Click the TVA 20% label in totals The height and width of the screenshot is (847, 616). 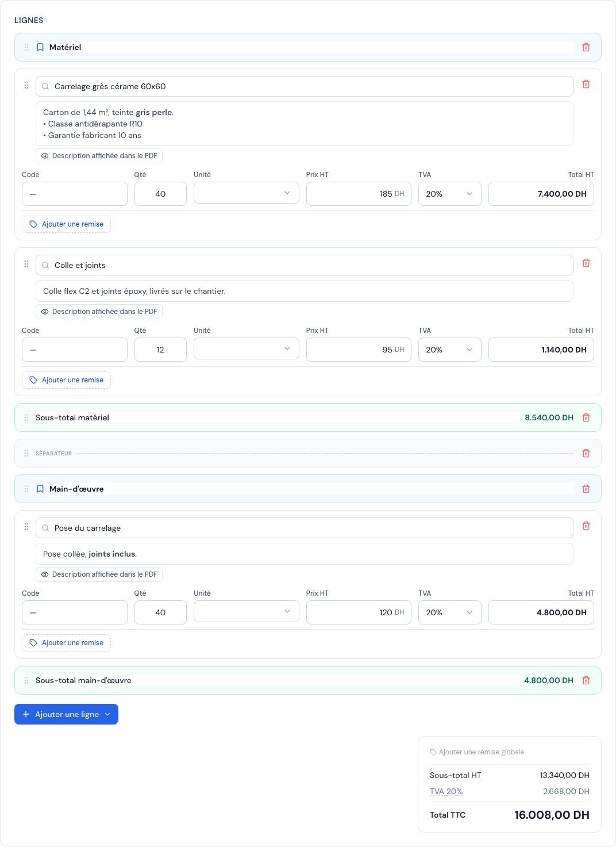[446, 791]
